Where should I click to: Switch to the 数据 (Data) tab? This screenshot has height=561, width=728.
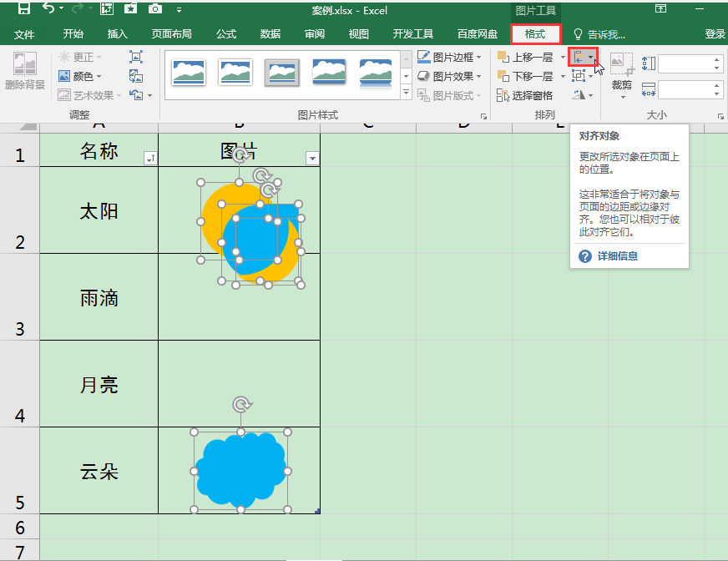point(270,34)
